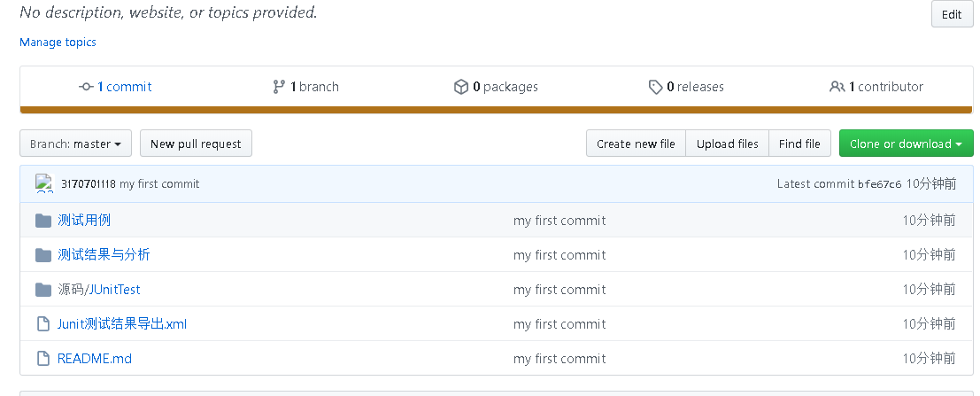
Task: Click the Manage topics link
Action: [58, 42]
